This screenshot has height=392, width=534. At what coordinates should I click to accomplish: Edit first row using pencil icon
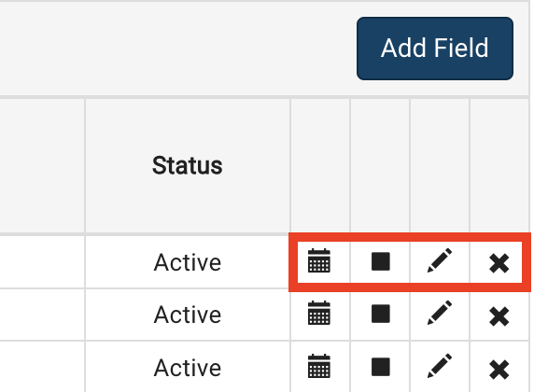[440, 260]
